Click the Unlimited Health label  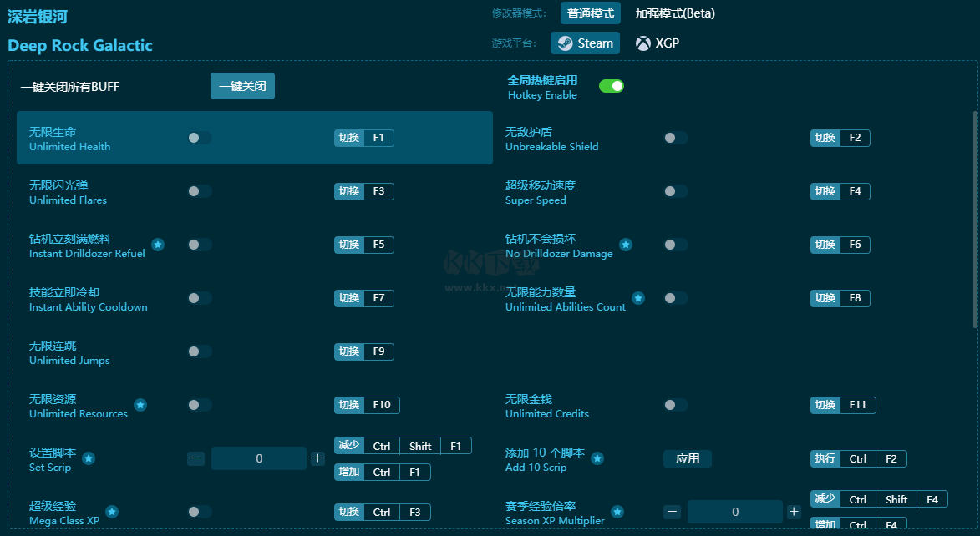tap(69, 146)
